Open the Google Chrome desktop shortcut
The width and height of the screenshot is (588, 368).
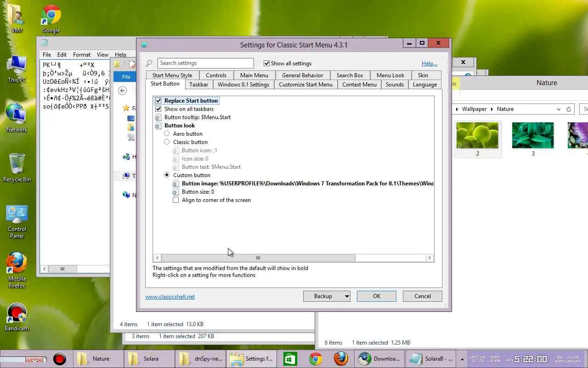point(51,18)
